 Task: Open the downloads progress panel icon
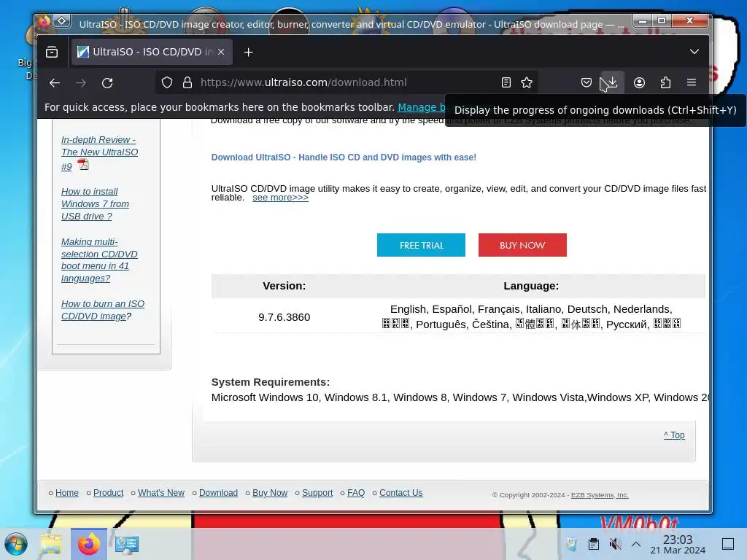(612, 82)
